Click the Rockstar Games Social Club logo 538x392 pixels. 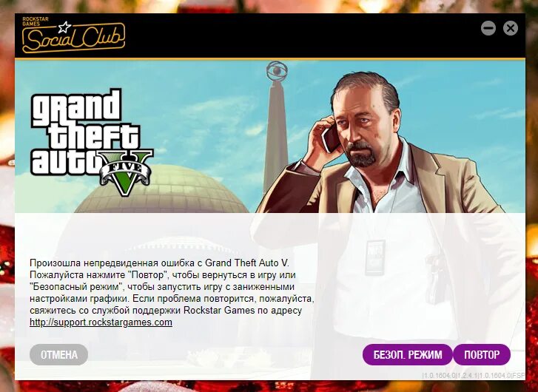73,35
